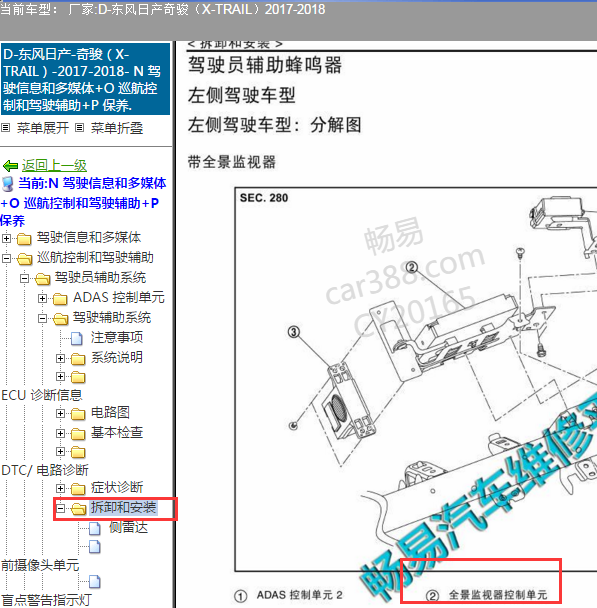
Task: Open the 返回上一级 link
Action: [x=54, y=166]
